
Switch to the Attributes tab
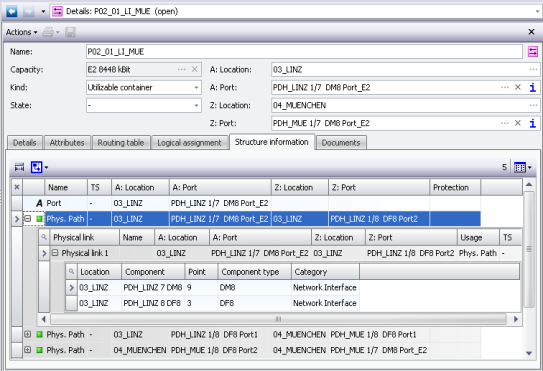67,143
